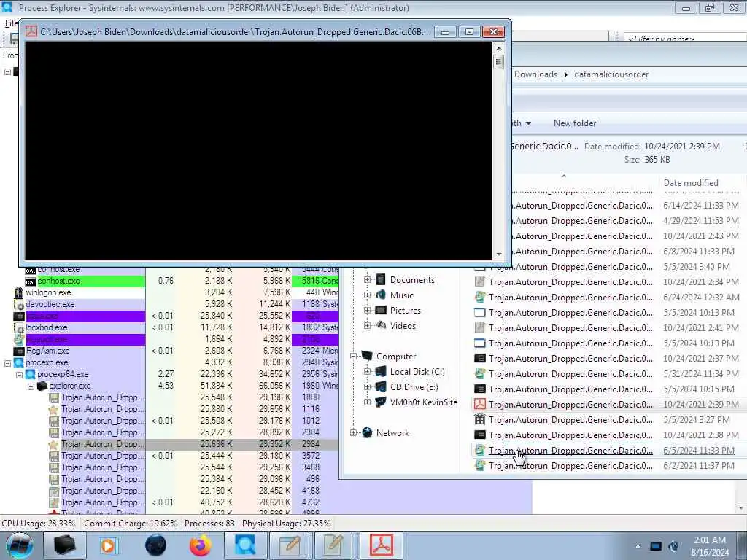Click notepad taskbar button beside Process Explorer
Screen dimensions: 747x560
[x=290, y=545]
